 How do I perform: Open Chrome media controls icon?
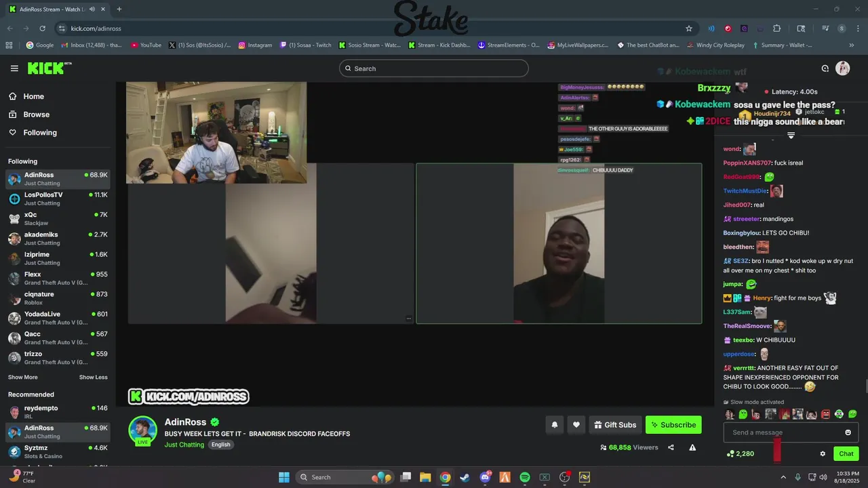(825, 28)
